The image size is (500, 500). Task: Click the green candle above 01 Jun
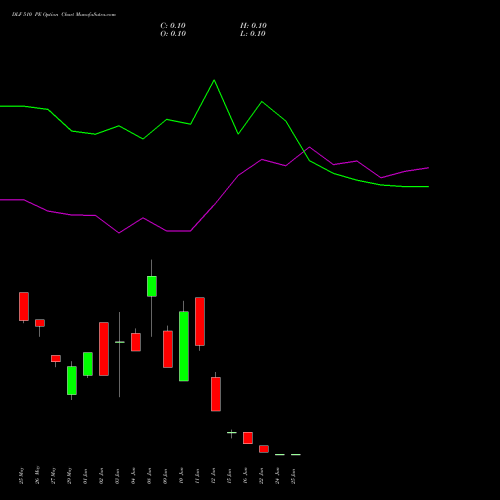88,364
